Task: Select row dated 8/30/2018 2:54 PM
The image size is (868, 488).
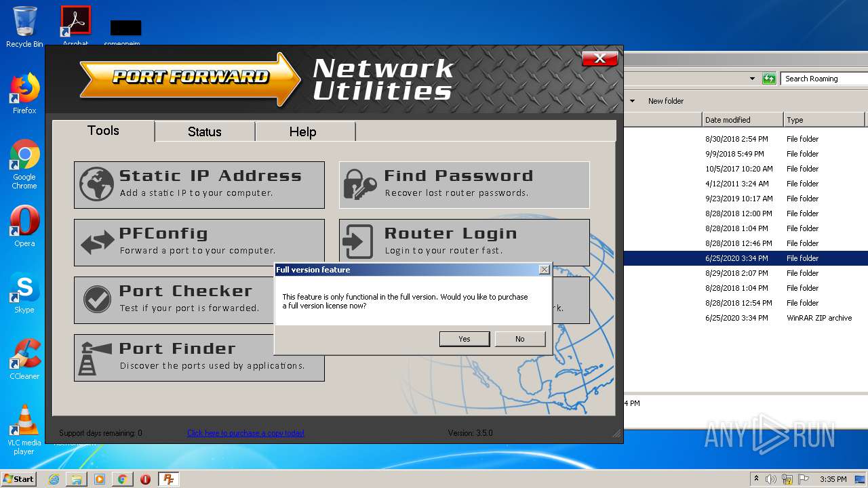Action: (x=746, y=139)
